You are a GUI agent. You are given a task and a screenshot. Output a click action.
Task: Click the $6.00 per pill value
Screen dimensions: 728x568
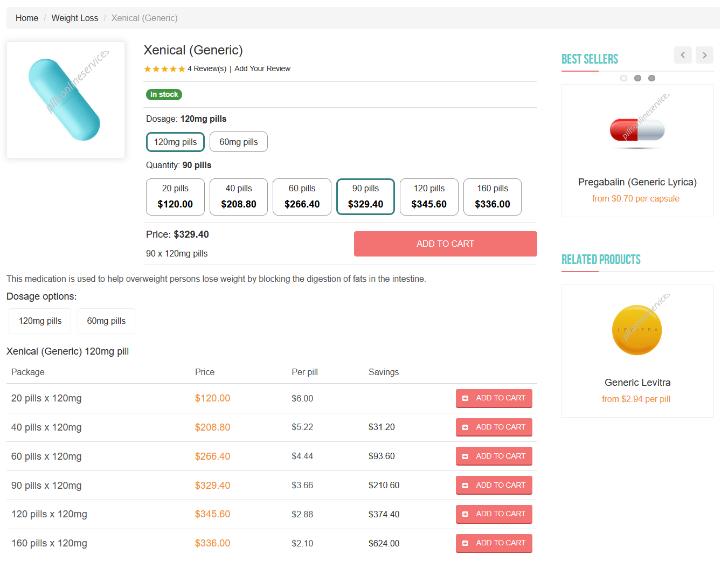click(x=302, y=398)
